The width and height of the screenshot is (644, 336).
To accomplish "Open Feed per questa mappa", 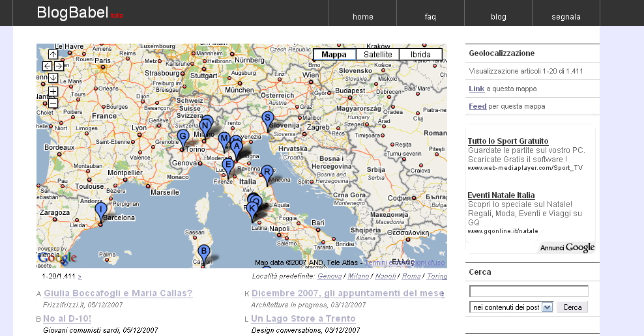I will coord(478,106).
